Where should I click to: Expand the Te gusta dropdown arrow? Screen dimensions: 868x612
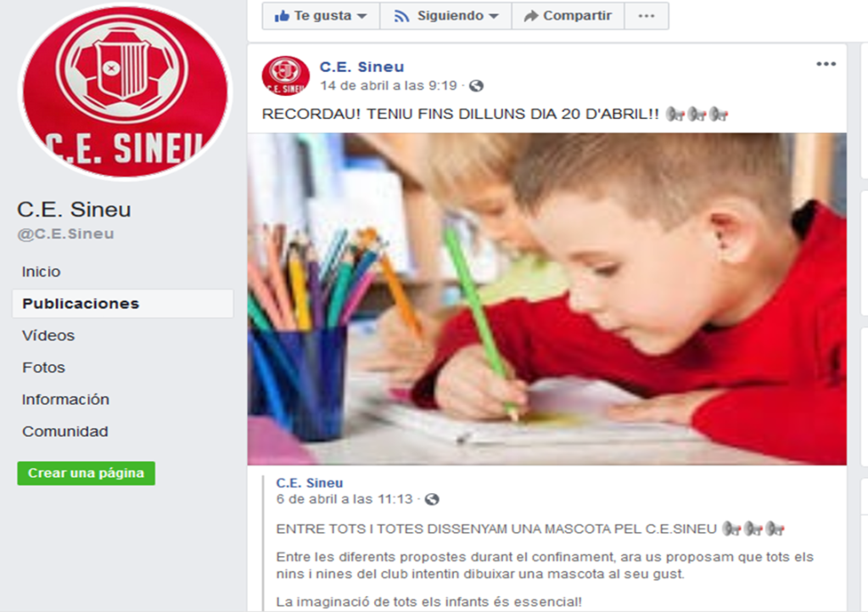click(362, 16)
